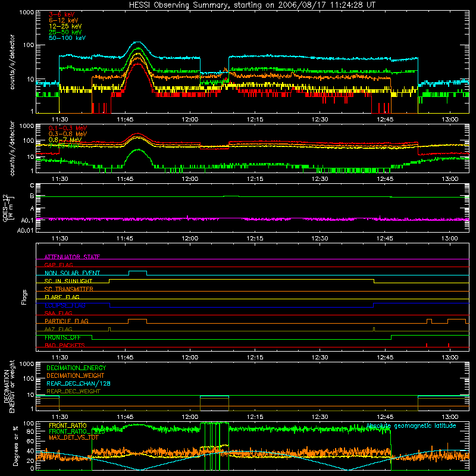Pick the 'ECLIPSE_FLAG' flag label

pyautogui.click(x=65, y=305)
